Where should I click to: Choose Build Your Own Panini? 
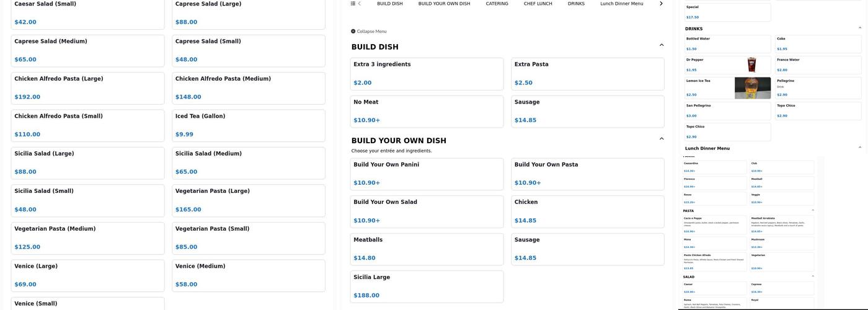tap(427, 174)
